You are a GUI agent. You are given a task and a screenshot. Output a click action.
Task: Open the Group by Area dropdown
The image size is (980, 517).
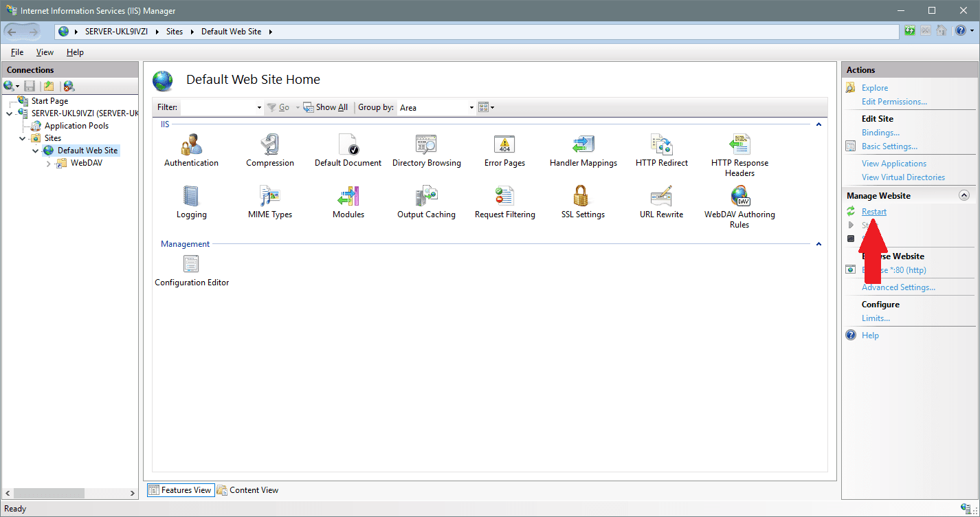(470, 107)
